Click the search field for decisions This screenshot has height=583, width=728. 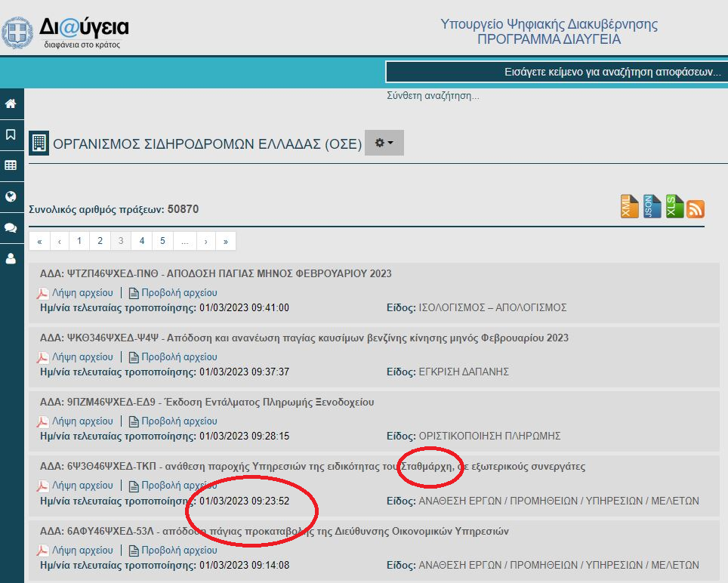point(556,72)
